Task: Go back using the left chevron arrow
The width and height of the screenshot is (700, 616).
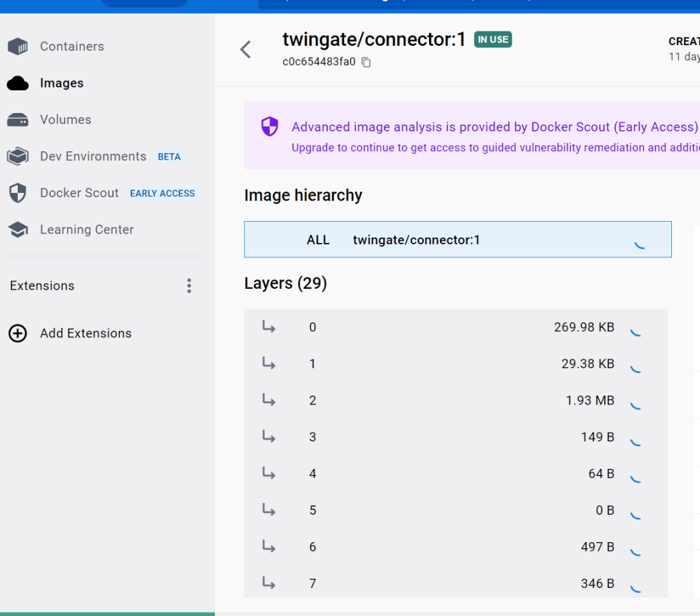Action: click(x=246, y=49)
